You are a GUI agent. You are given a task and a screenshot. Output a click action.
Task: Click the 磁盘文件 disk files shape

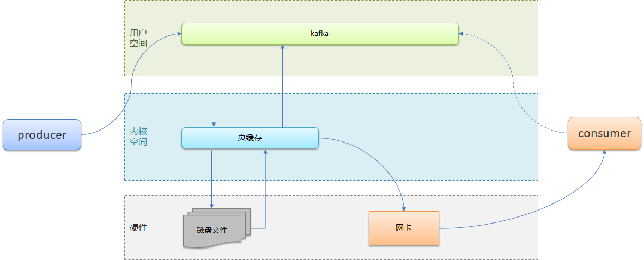coord(217,228)
